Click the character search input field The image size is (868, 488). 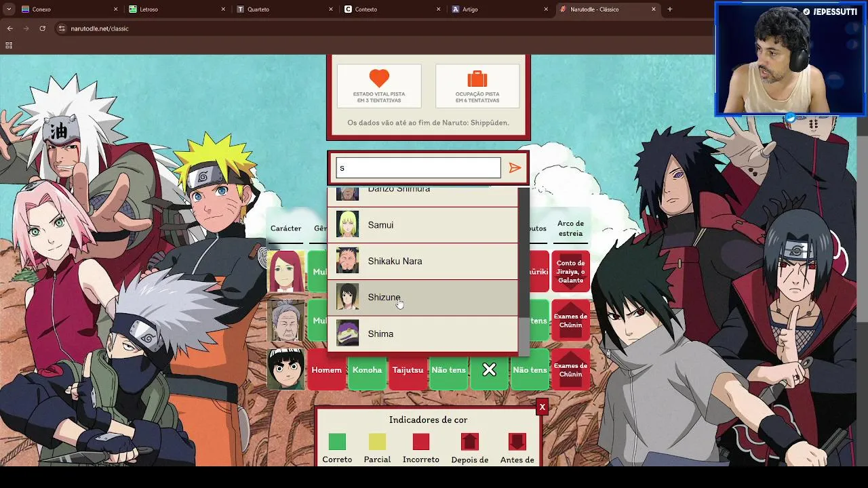click(418, 168)
